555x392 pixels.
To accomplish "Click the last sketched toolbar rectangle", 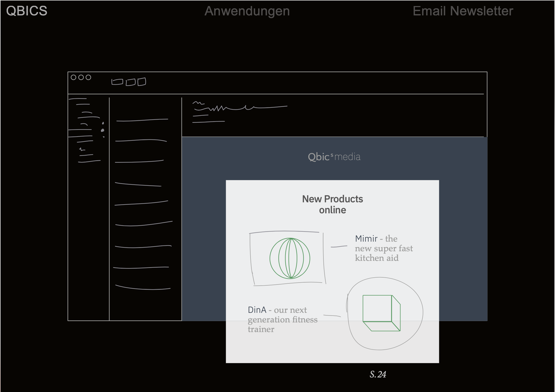I will (142, 82).
